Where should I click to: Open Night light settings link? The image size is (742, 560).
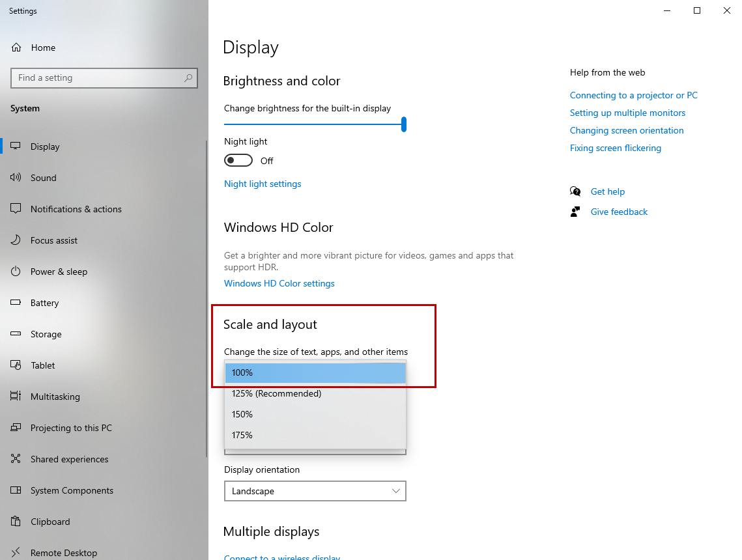pyautogui.click(x=263, y=184)
